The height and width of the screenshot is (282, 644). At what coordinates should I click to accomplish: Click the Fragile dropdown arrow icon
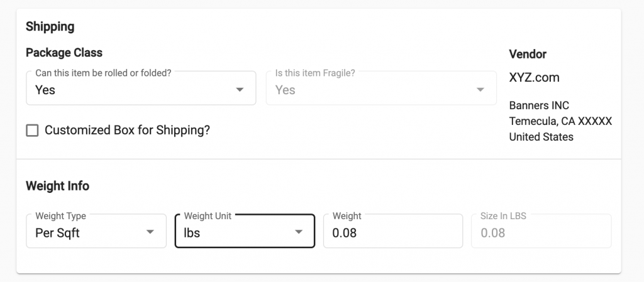[x=481, y=90]
